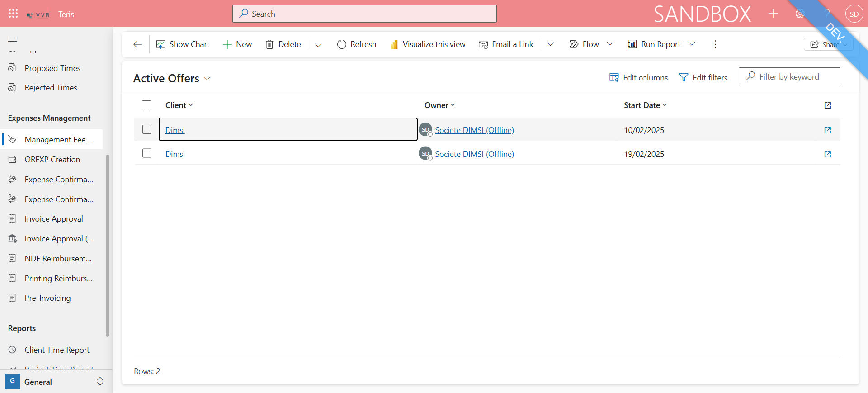Select checkbox for 19/02/2025 offer row
868x393 pixels.
pyautogui.click(x=147, y=153)
